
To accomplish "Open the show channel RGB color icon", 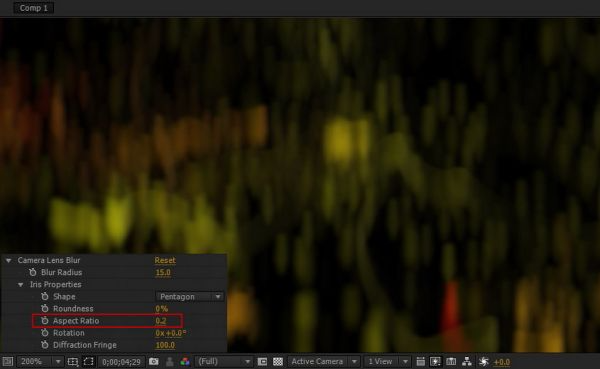I will point(185,362).
